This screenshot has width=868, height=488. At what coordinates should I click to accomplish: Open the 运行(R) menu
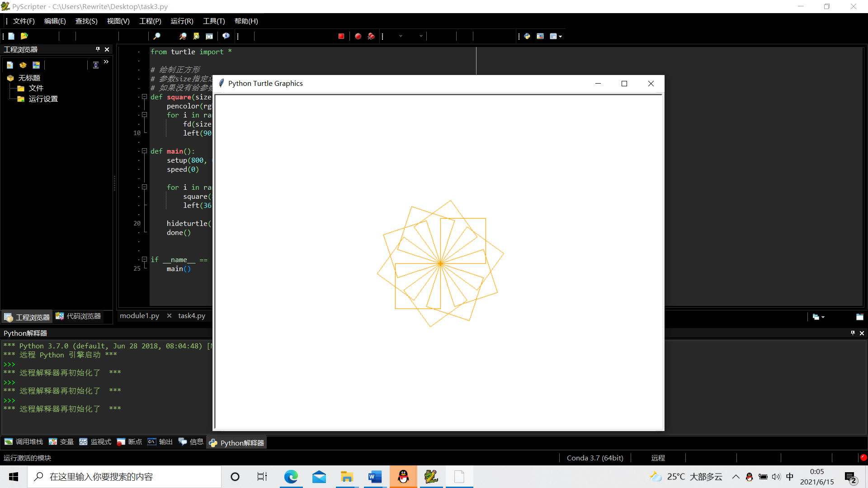coord(182,21)
